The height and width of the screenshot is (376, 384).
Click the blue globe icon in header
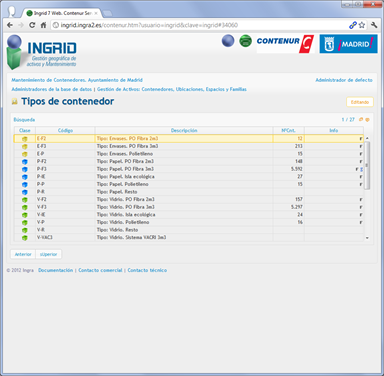tap(228, 41)
